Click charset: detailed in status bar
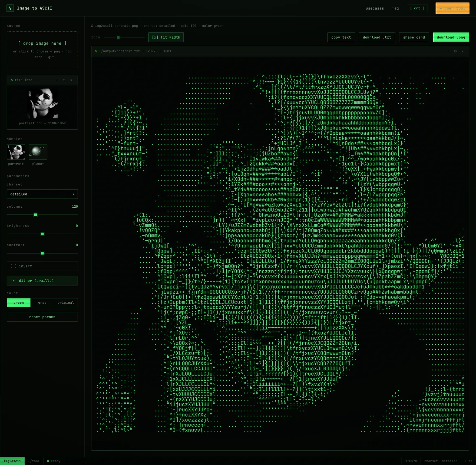476x465 pixels. [x=441, y=461]
